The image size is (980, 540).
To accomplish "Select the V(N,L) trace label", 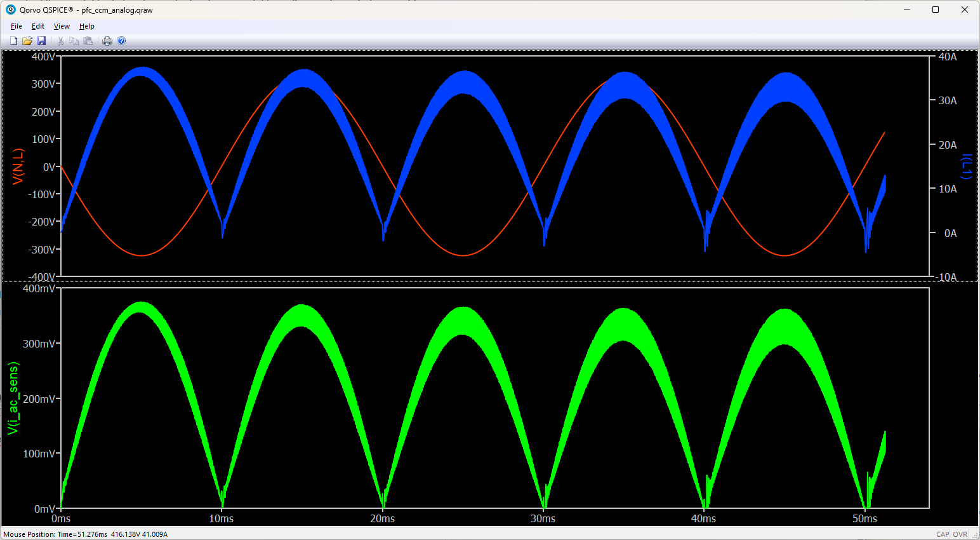I will (x=18, y=166).
